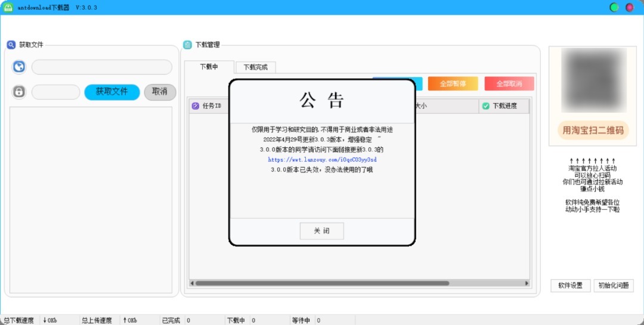Click the magnifier icon beside 获取文件
Image resolution: width=644 pixels, height=325 pixels.
pos(11,45)
